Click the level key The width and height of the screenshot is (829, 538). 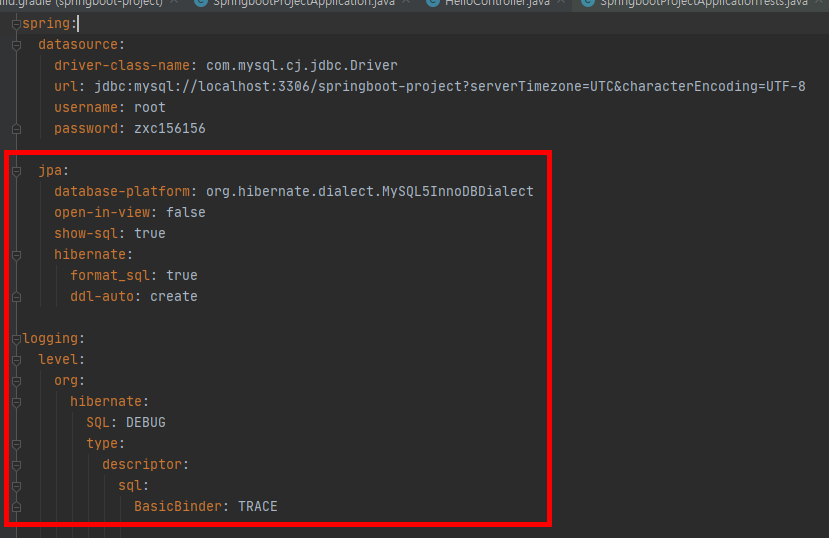pyautogui.click(x=58, y=359)
